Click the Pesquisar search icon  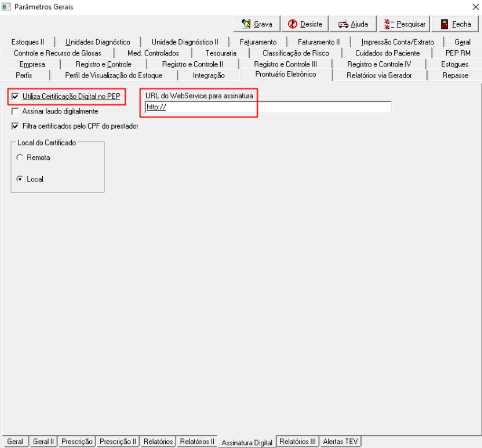point(389,24)
